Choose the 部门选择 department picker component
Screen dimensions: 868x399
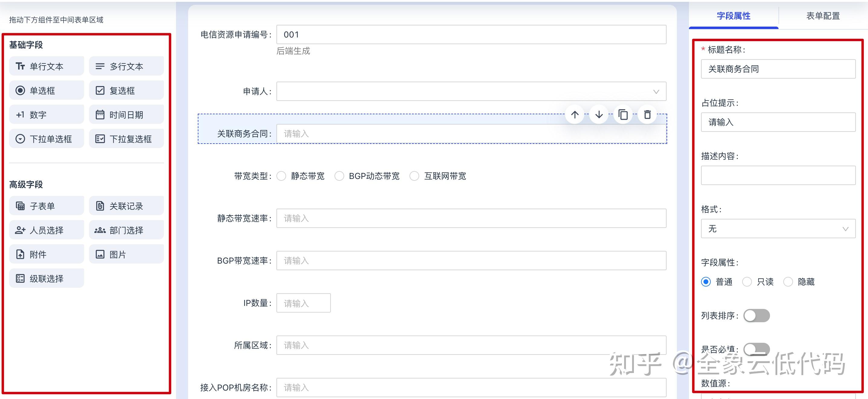pyautogui.click(x=126, y=230)
